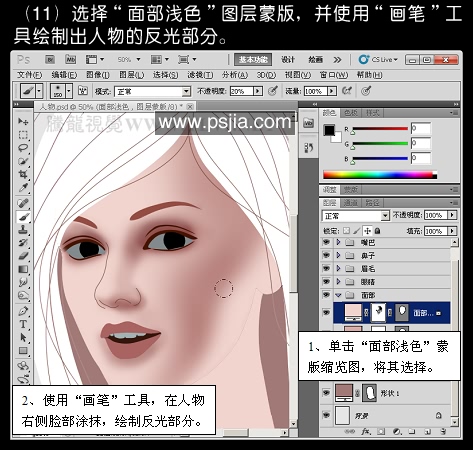Open the 编辑(E) menu

point(64,75)
